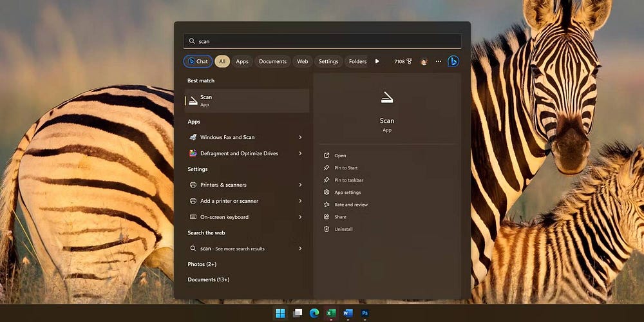
Task: Open Microsoft Edge from the taskbar
Action: point(314,314)
